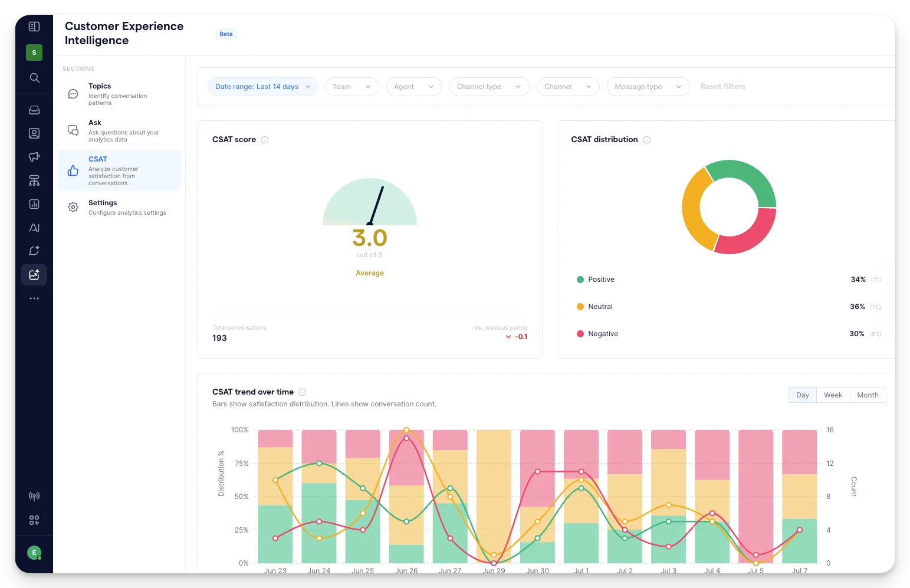Open the Date range Last 14 days dropdown
The width and height of the screenshot is (910, 588).
click(x=262, y=87)
